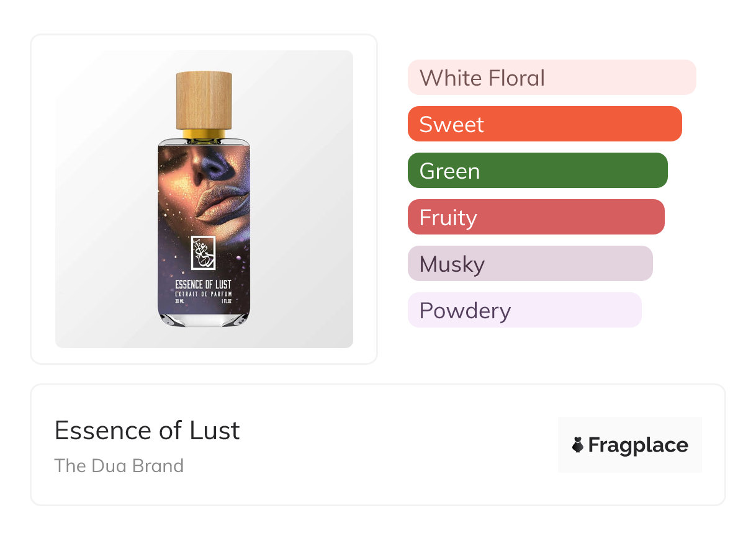The height and width of the screenshot is (536, 756).
Task: Click the Fragplace wordmark text
Action: tap(637, 445)
